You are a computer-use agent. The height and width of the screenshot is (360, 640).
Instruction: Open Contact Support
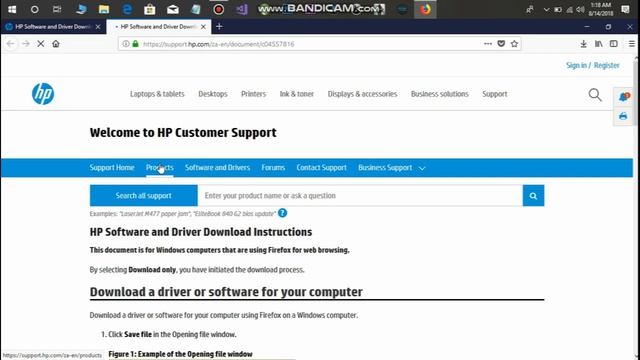click(321, 168)
